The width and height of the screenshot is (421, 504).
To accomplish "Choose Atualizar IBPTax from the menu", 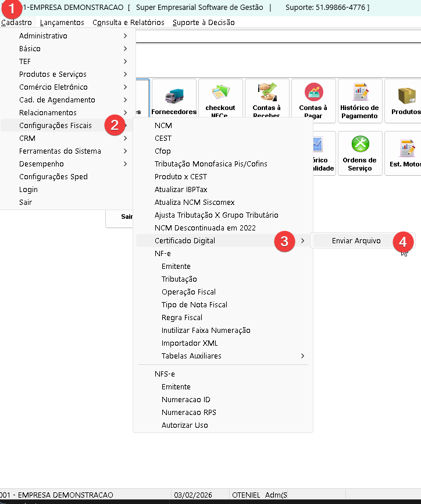I will [181, 189].
